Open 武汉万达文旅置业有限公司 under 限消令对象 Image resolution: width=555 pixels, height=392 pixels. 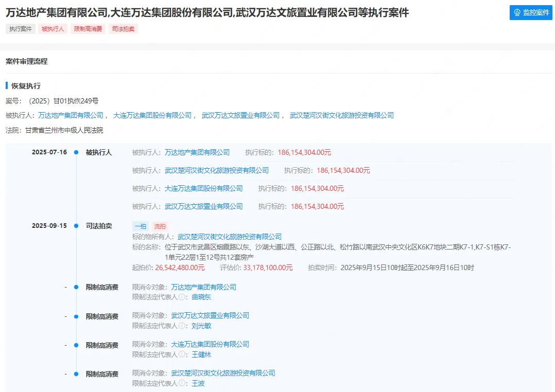click(210, 315)
